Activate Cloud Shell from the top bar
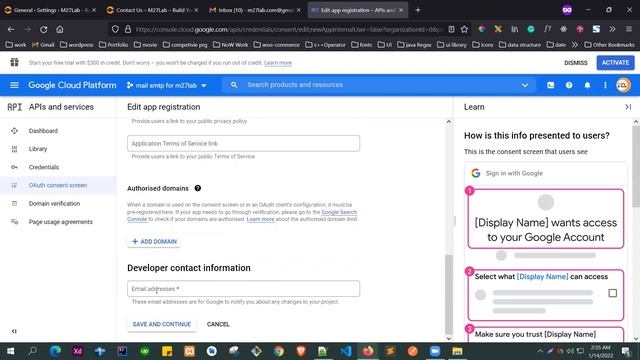Screen dimensions: 640x360 [551, 85]
